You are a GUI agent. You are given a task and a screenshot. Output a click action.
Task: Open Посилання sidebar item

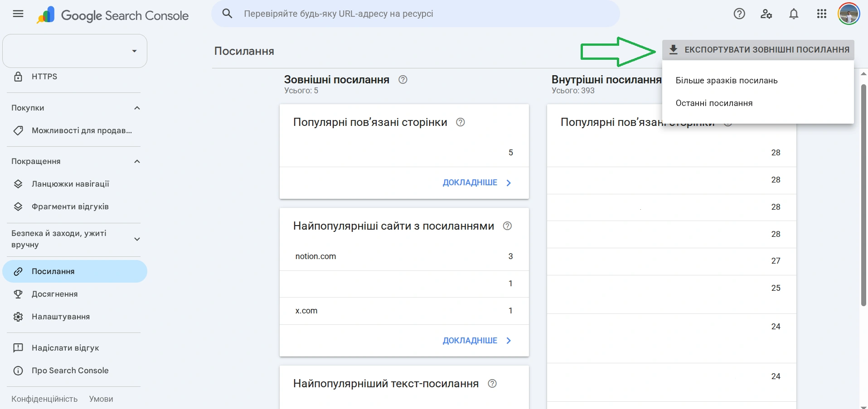75,271
